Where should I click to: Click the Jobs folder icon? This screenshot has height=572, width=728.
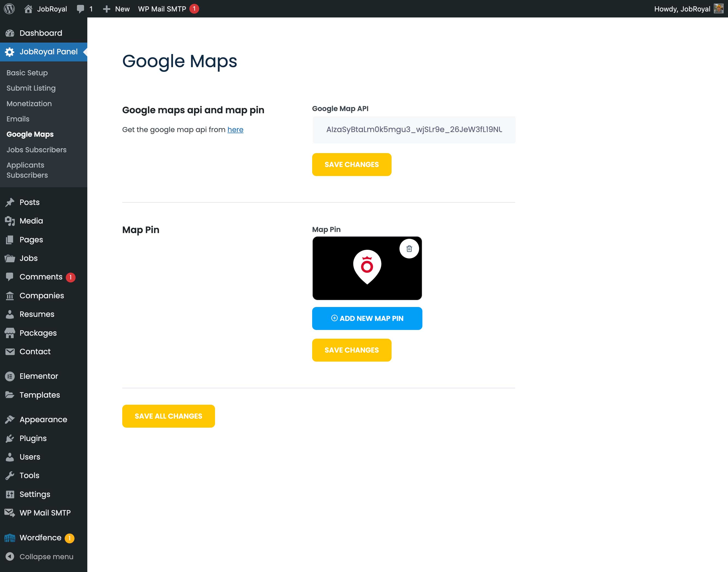click(10, 258)
